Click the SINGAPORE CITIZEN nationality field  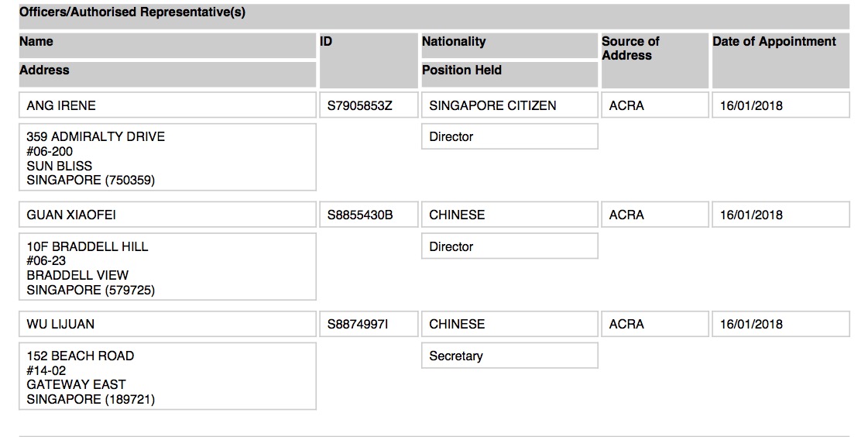pyautogui.click(x=509, y=105)
